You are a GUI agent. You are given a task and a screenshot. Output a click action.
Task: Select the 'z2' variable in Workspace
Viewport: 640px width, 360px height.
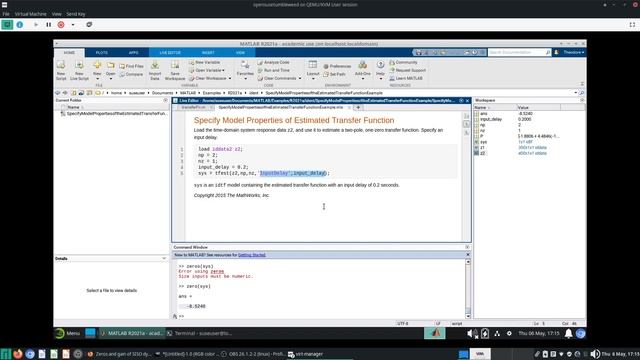pyautogui.click(x=482, y=153)
